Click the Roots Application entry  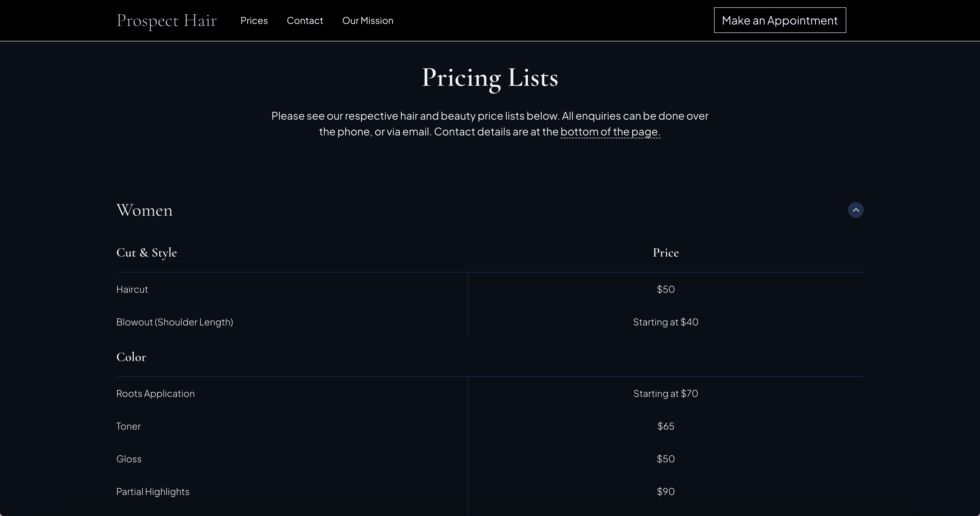(x=155, y=393)
